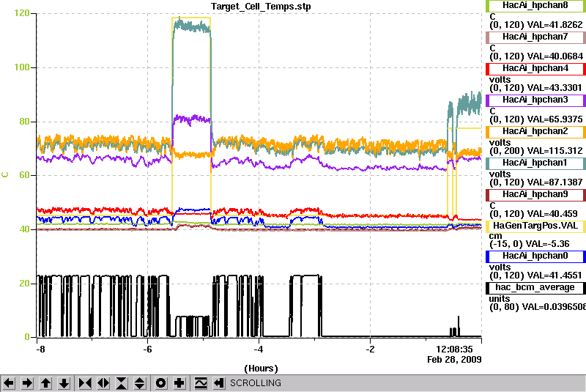The width and height of the screenshot is (586, 392).
Task: Select the HacAi_hpchan8 curve legend button
Action: (x=535, y=6)
